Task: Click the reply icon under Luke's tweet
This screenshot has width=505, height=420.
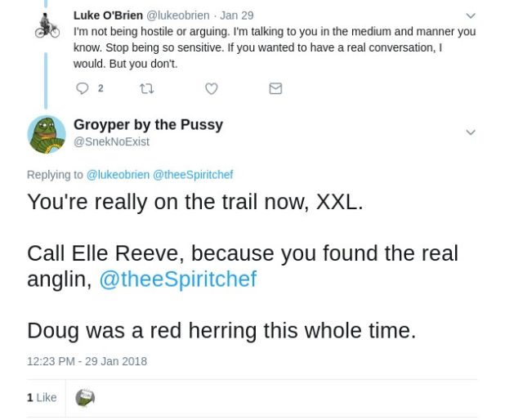Action: point(82,88)
